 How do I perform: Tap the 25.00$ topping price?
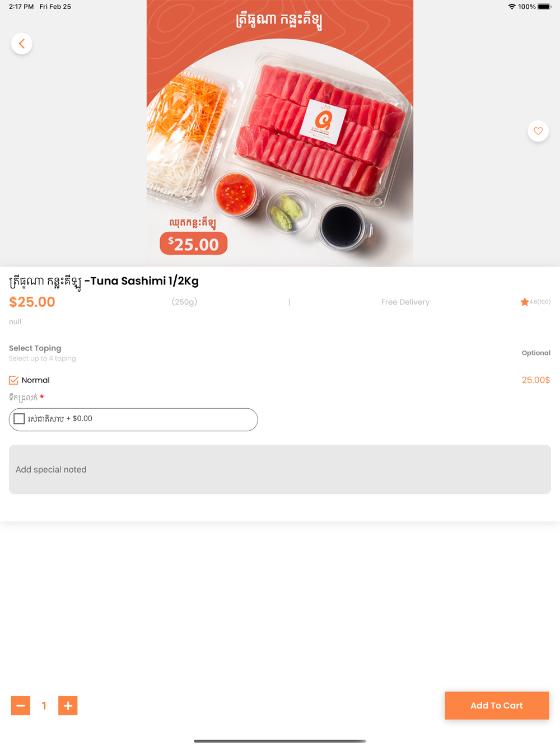pos(536,380)
